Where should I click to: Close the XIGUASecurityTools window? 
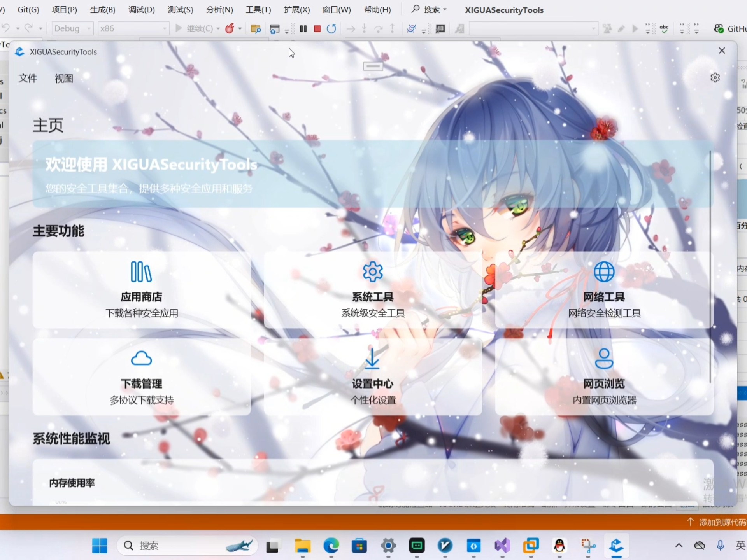point(722,51)
